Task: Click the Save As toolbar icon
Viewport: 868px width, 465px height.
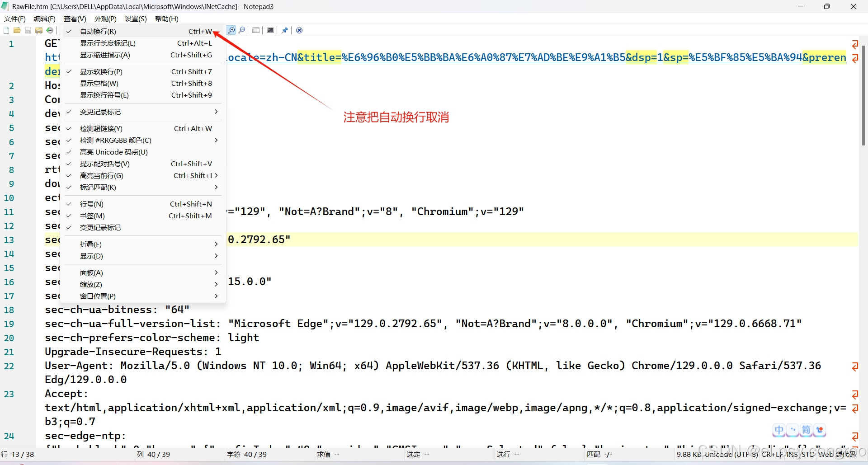Action: (39, 30)
